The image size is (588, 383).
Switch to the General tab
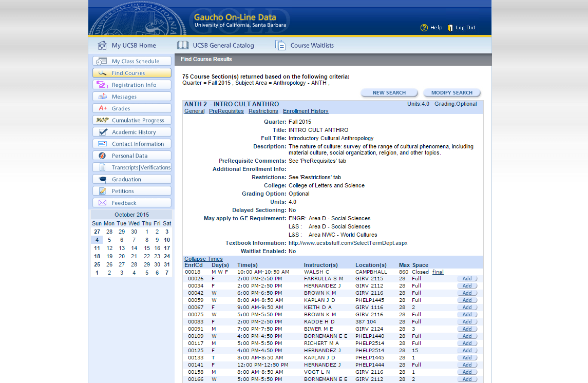[x=194, y=111]
